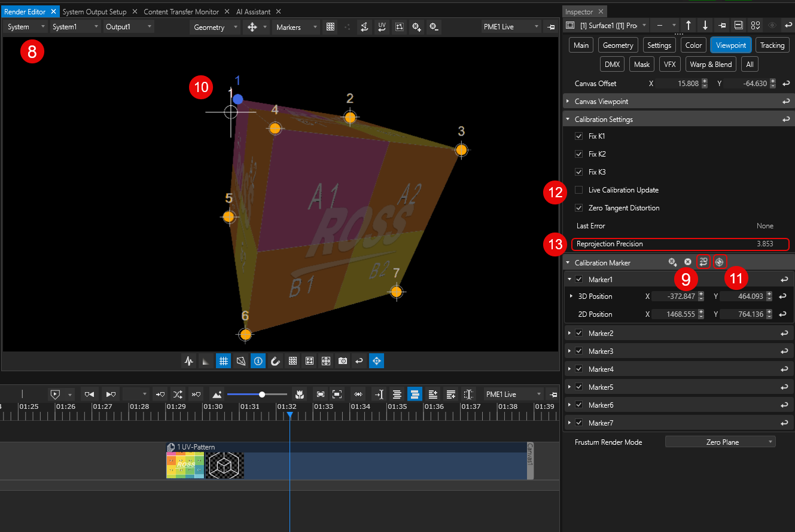Image resolution: width=795 pixels, height=532 pixels.
Task: Toggle the Marker7 checkbox
Action: tap(578, 423)
